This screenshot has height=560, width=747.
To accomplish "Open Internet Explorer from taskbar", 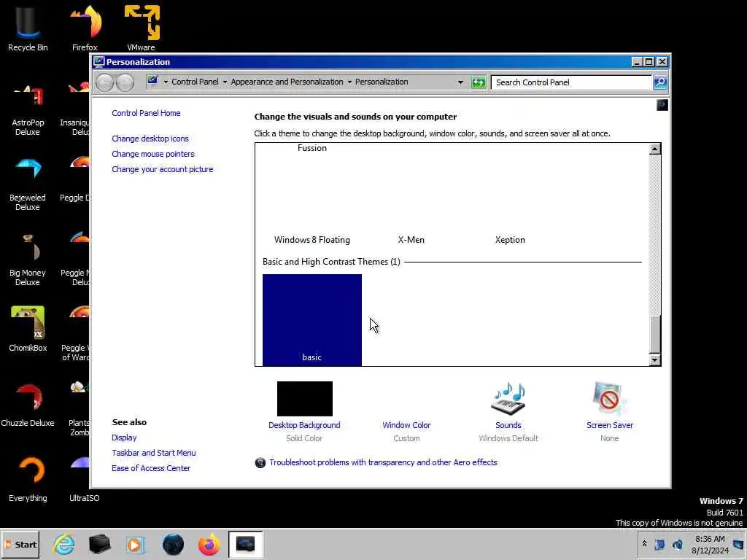I will tap(64, 544).
